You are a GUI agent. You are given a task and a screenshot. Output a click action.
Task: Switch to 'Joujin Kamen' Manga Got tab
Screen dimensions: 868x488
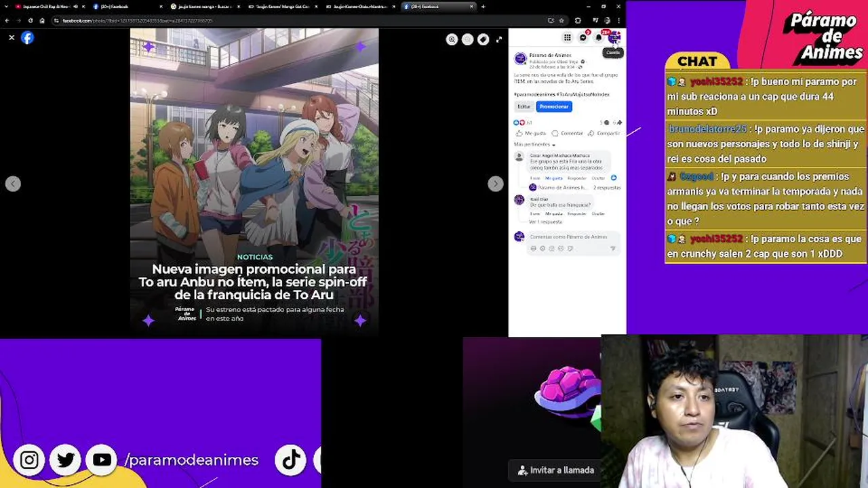(282, 6)
